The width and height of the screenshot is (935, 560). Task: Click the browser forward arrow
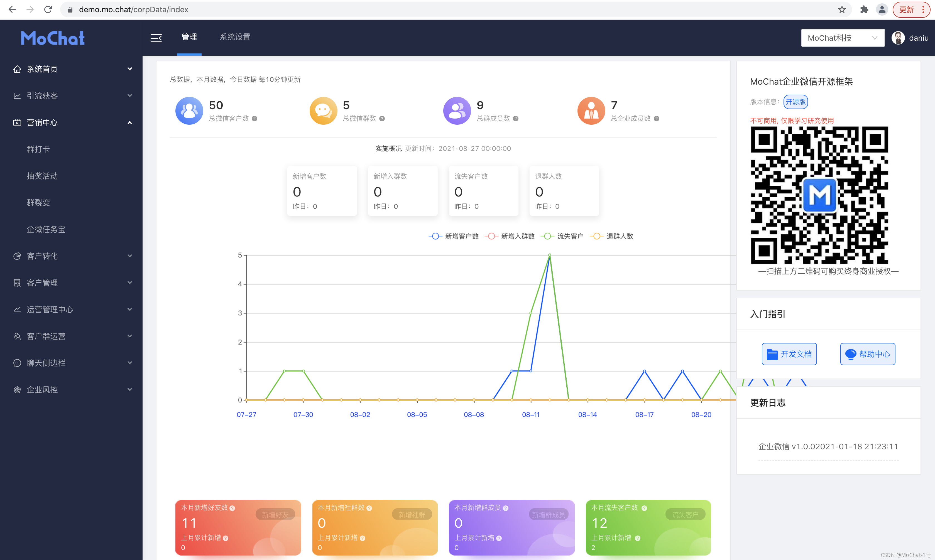(x=30, y=9)
